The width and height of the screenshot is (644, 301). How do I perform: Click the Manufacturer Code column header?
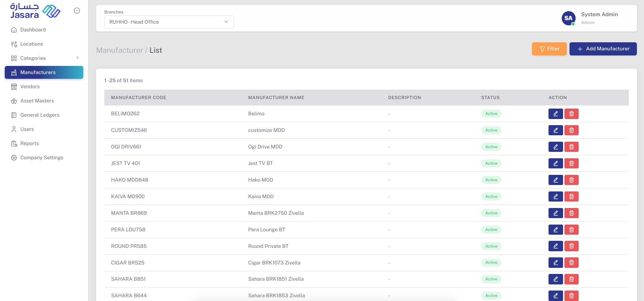click(x=138, y=98)
